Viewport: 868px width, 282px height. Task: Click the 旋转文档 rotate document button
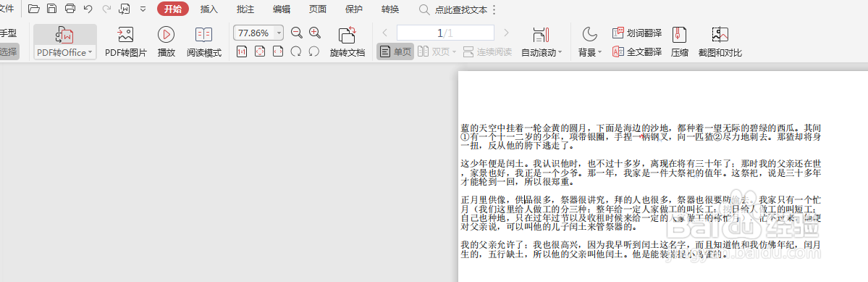pos(347,42)
